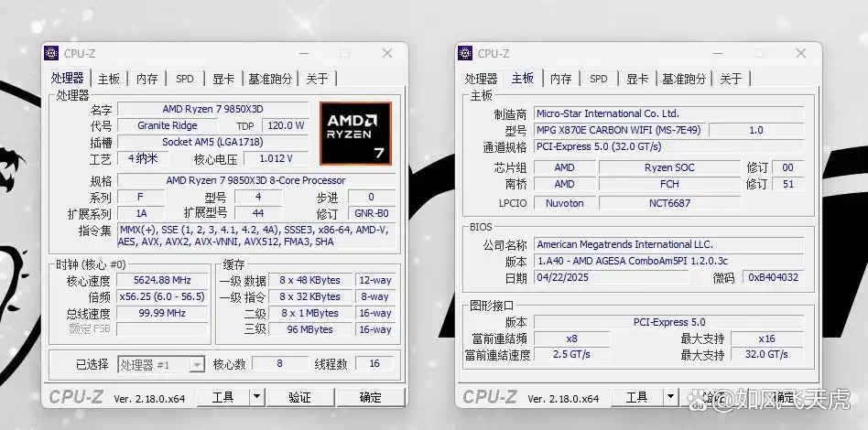Screen dimensions: 868x430
Task: Click the name field AMD Ryzen 7 9850X3D
Action: (x=213, y=109)
